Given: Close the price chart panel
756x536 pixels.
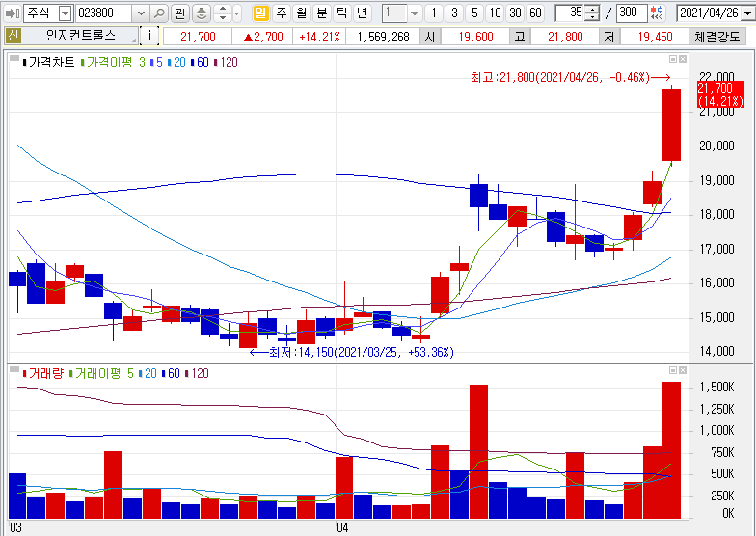Looking at the screenshot, I should (683, 59).
